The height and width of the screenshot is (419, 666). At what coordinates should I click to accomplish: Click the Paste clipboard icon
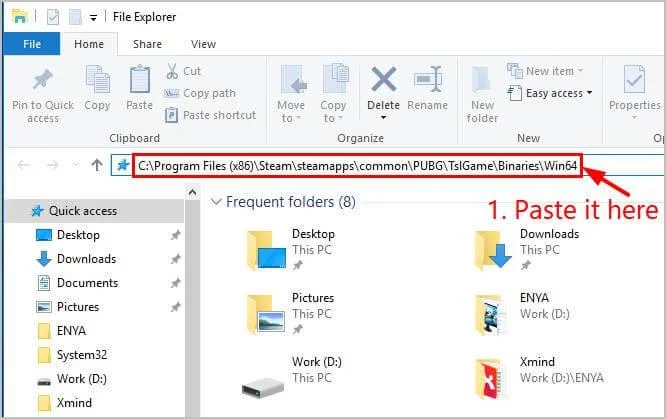click(139, 79)
